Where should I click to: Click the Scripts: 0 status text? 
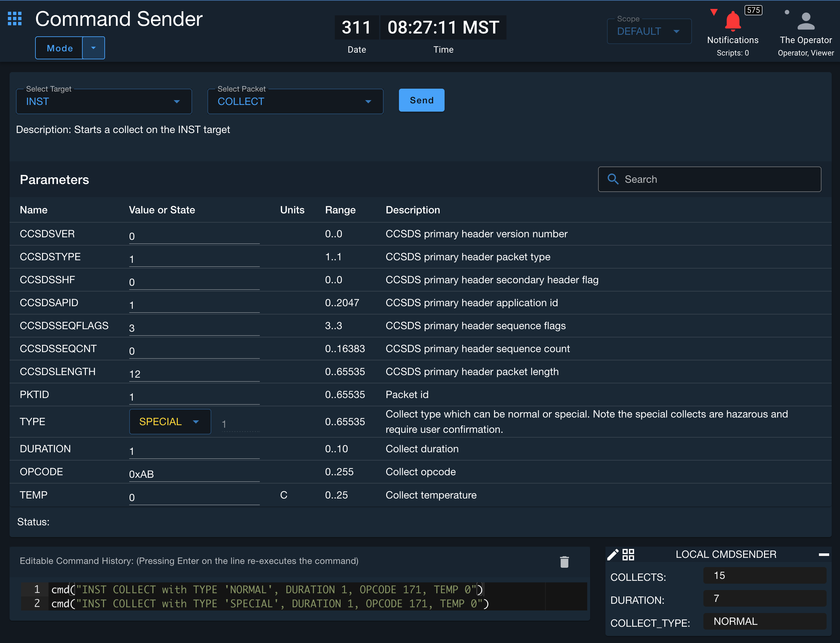tap(732, 53)
